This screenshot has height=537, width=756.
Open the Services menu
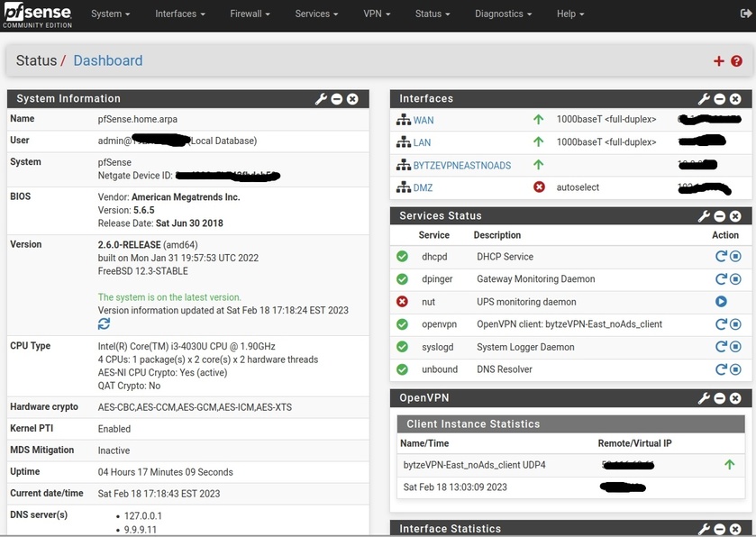[x=316, y=14]
